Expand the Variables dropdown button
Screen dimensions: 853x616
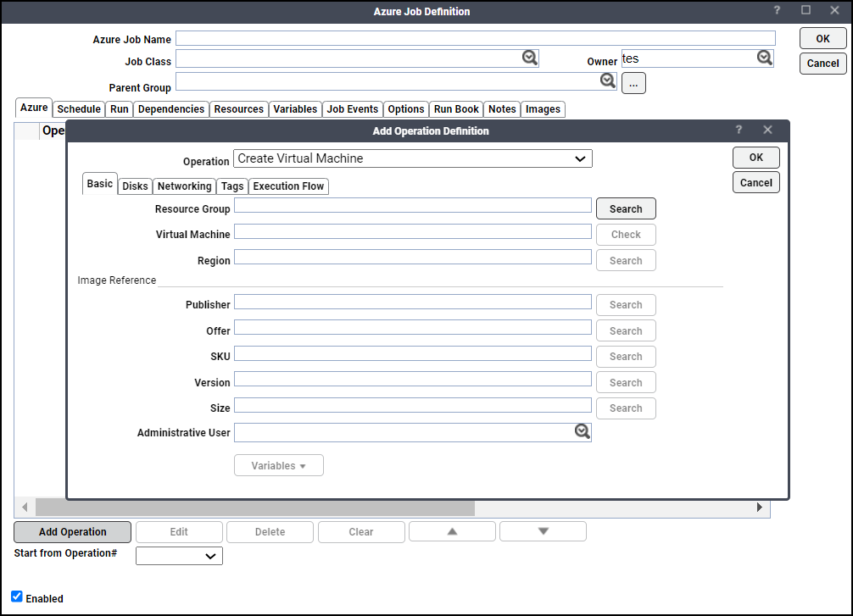tap(278, 465)
